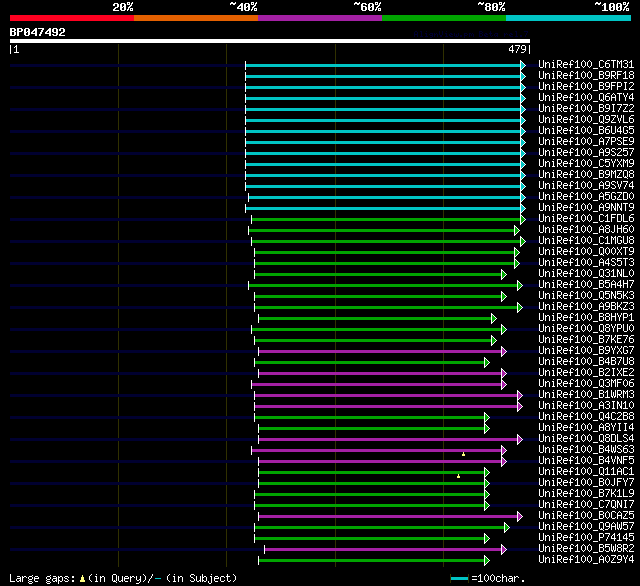Open the UniRef100_B9I7Z2 entry label
The height and width of the screenshot is (586, 640).
(x=586, y=109)
